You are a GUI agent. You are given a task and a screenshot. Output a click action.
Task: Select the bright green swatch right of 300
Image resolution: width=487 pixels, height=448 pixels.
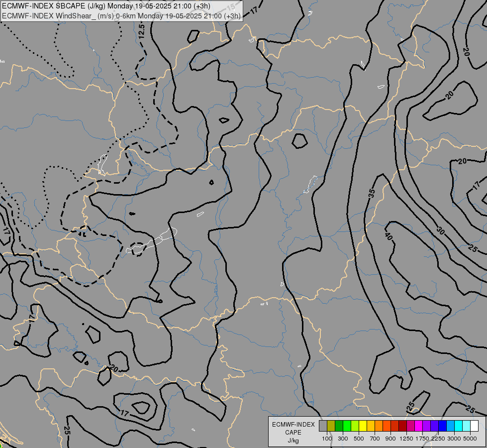click(x=347, y=426)
